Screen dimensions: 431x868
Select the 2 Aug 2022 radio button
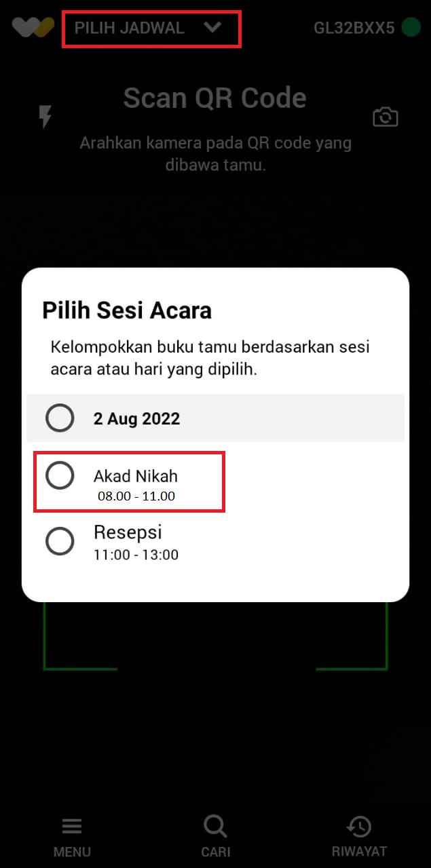click(60, 418)
